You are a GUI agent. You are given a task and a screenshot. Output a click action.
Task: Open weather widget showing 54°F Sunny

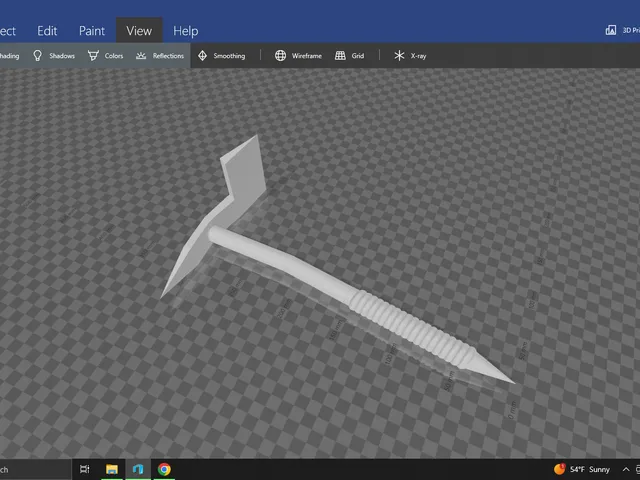[x=582, y=469]
